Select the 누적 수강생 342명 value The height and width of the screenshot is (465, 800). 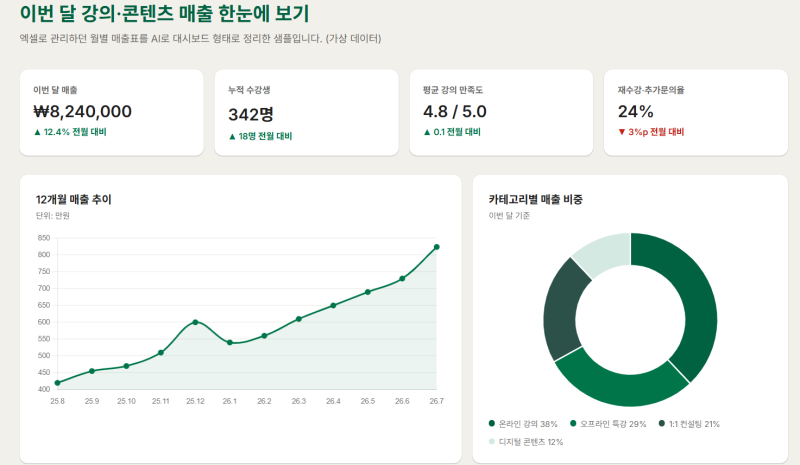251,114
